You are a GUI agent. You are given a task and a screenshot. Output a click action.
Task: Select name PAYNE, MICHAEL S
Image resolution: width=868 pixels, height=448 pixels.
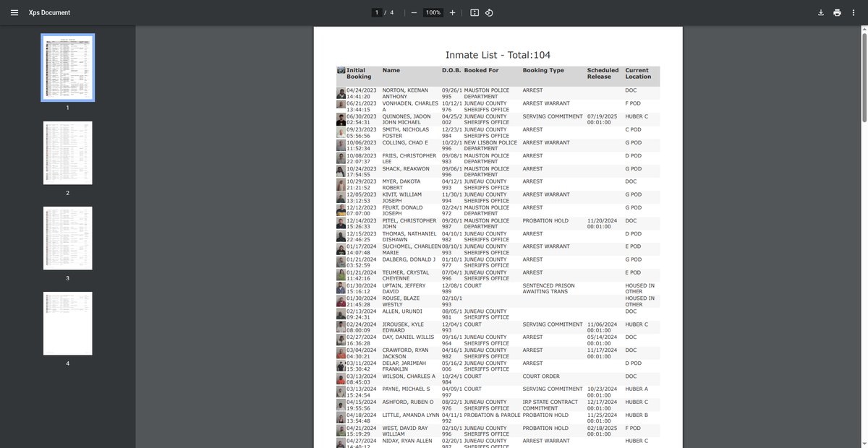coord(407,389)
